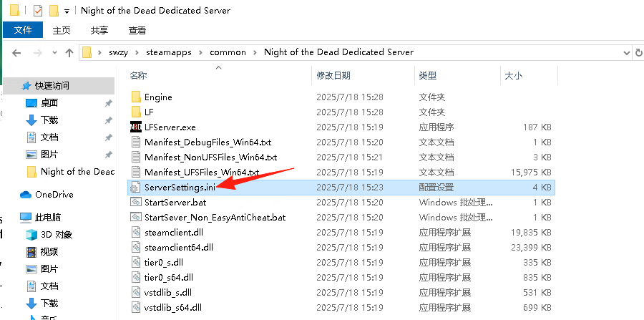Viewport: 644px width, 320px height.
Task: Click the Engine folder name
Action: [x=158, y=97]
